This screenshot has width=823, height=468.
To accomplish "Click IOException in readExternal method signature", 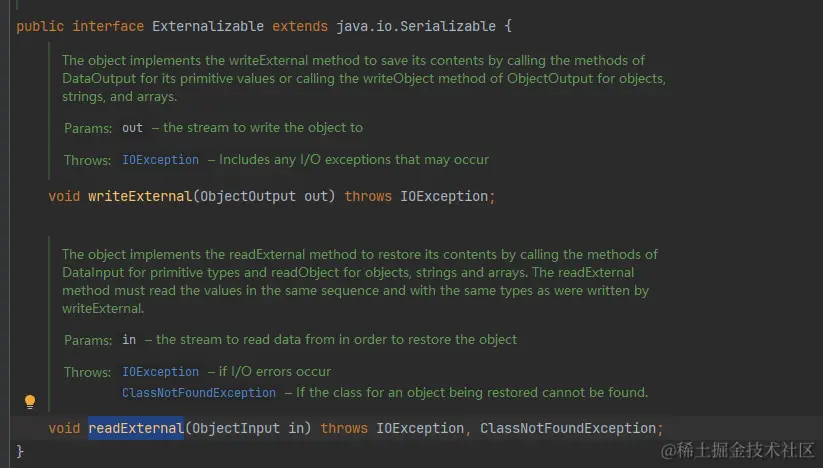I will click(420, 428).
